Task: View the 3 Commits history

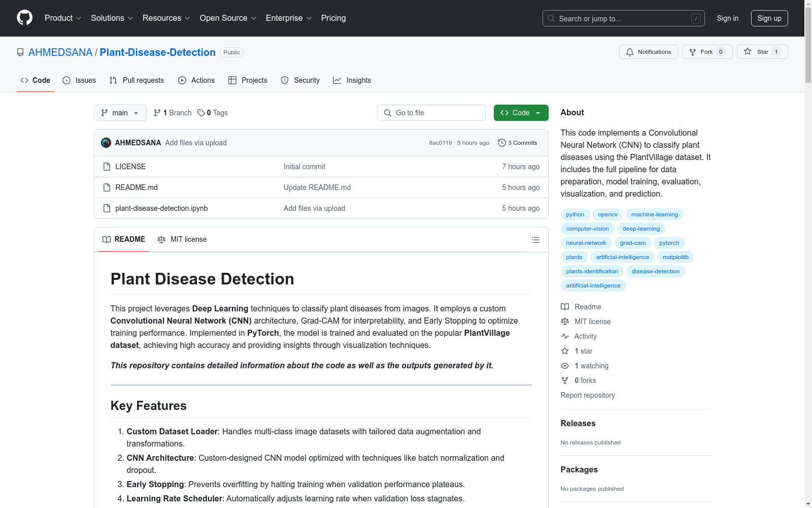Action: pos(518,143)
